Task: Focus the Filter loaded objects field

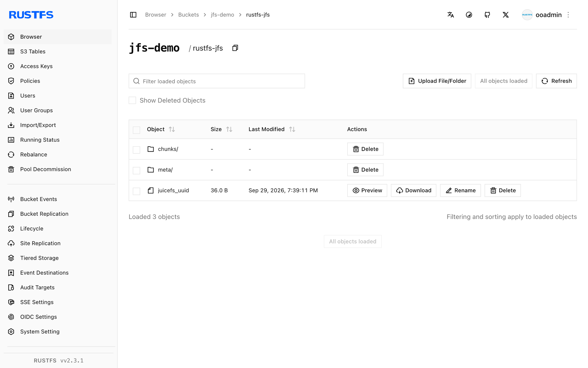Action: (217, 81)
